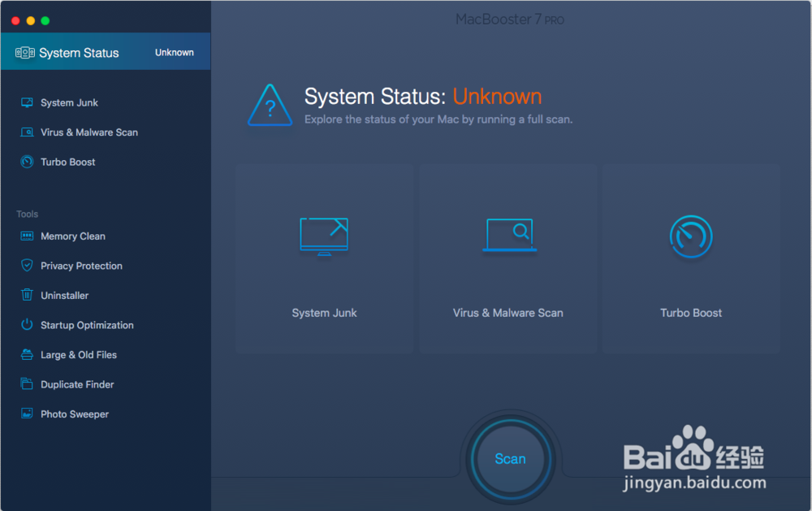Open Photo Sweeper label in Tools
Screen dimensions: 812x511
tap(75, 414)
